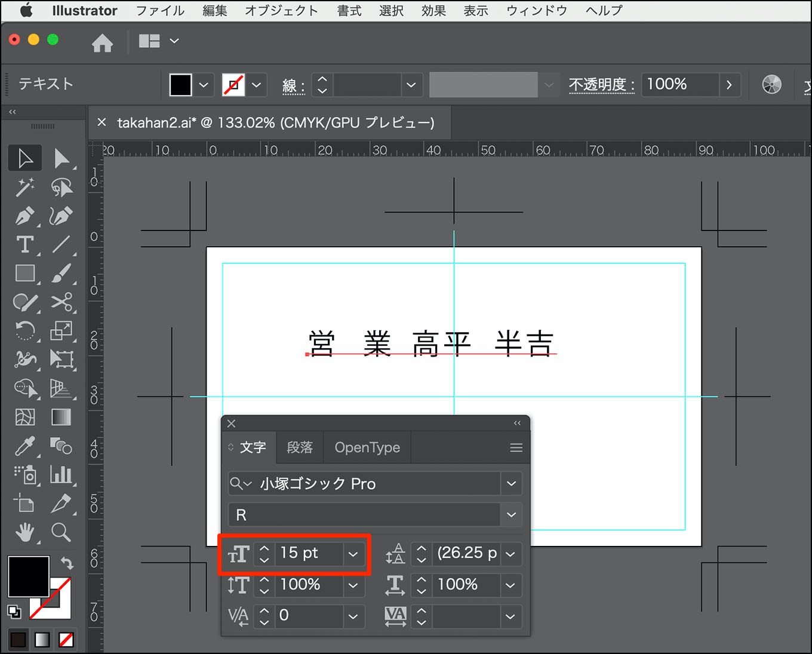Select the Scale tool

click(x=62, y=330)
